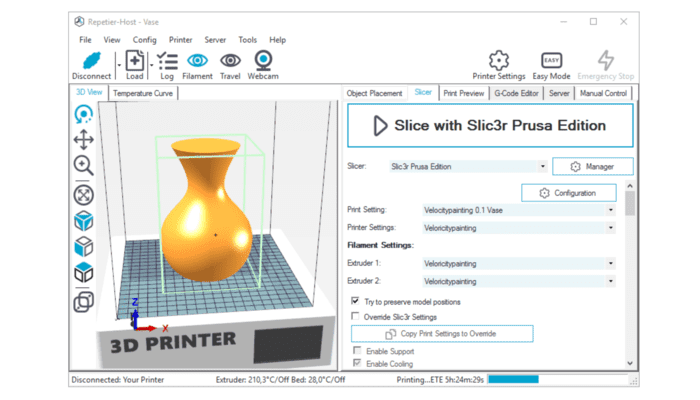
Task: Toggle Travel moves eye icon
Action: [x=230, y=60]
